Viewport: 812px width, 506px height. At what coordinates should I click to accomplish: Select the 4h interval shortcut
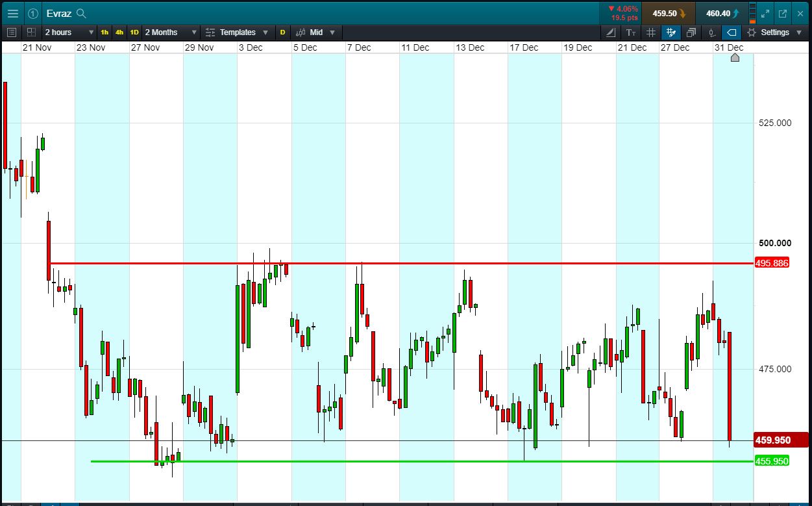[x=119, y=32]
